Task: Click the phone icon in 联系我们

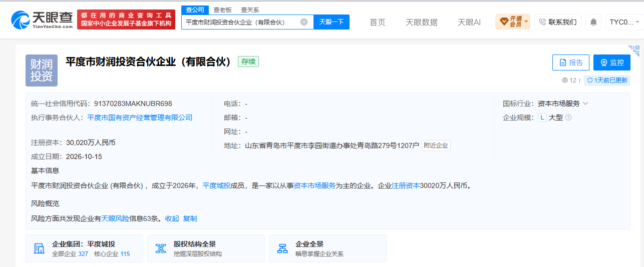Action: point(542,22)
